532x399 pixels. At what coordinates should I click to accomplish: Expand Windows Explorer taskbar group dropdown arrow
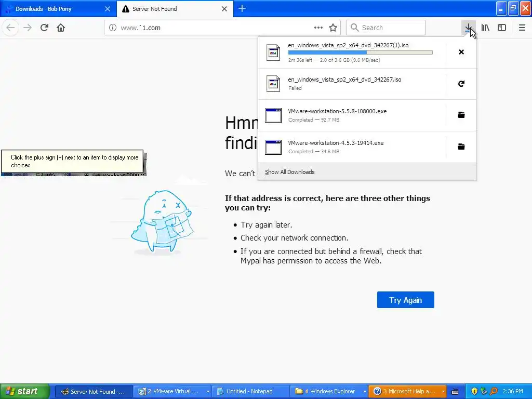click(x=365, y=392)
